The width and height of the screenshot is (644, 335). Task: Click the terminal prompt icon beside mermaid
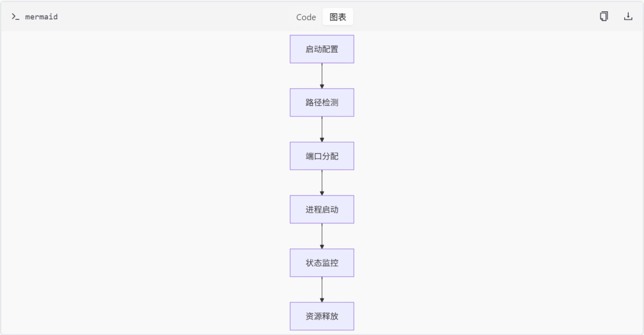pos(16,17)
